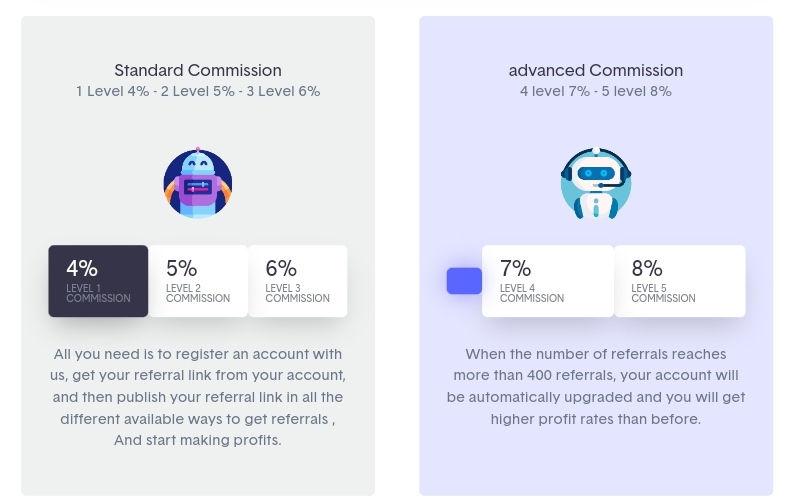Viewport: 790px width, 500px height.
Task: Click the large 7% figure
Action: click(x=515, y=268)
